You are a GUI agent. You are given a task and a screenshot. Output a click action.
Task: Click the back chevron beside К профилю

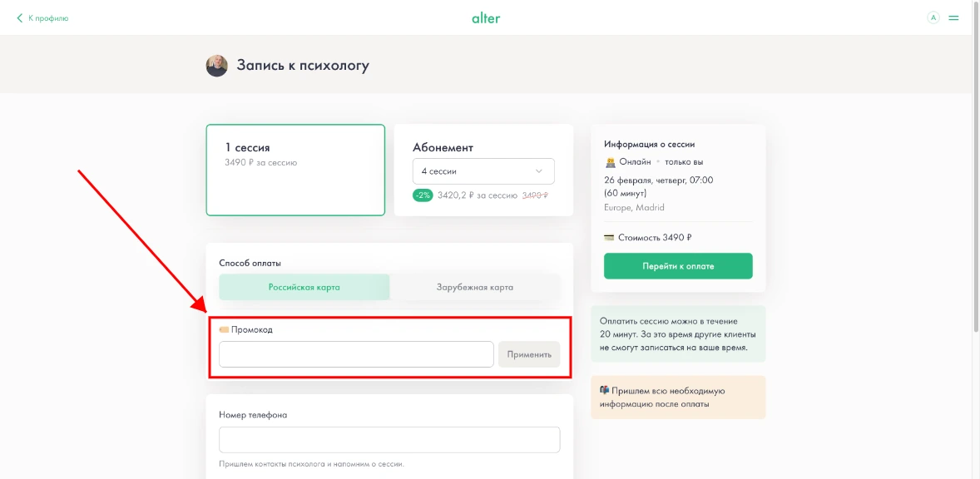coord(20,17)
